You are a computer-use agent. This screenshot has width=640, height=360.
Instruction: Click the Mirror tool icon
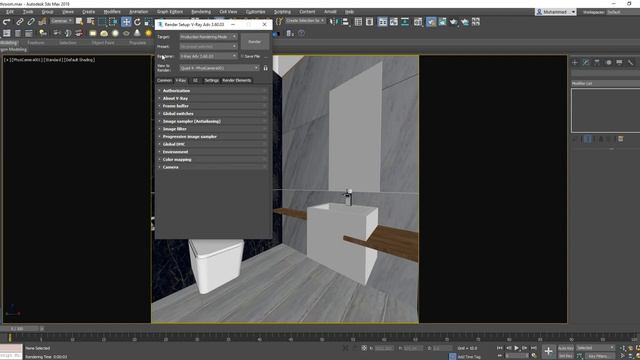[334, 22]
